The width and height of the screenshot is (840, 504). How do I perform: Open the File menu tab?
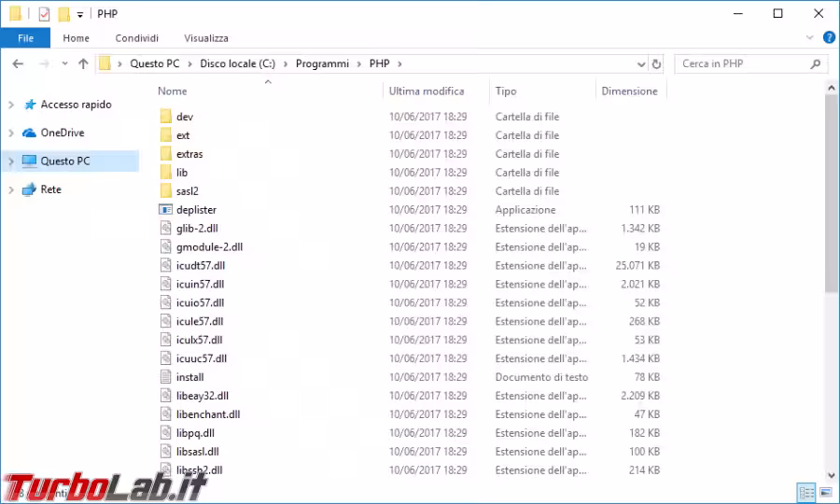coord(25,38)
